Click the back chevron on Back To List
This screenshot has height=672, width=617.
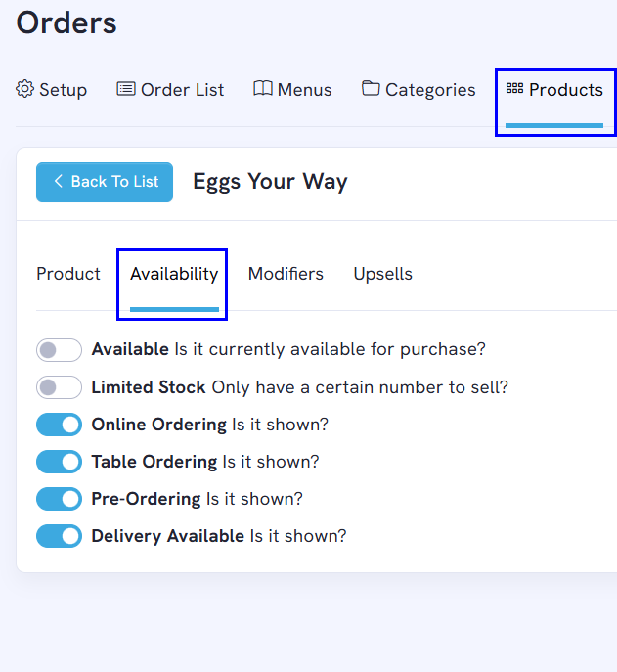click(59, 181)
